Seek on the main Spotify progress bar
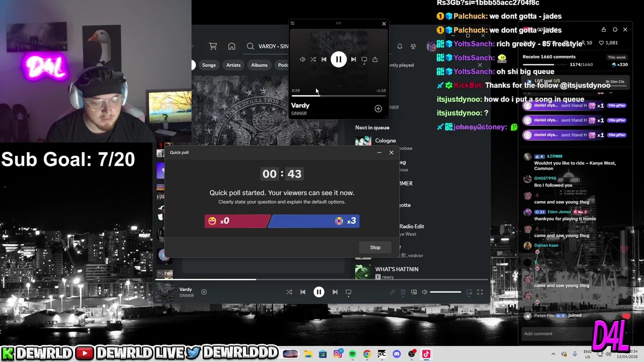 click(322, 280)
